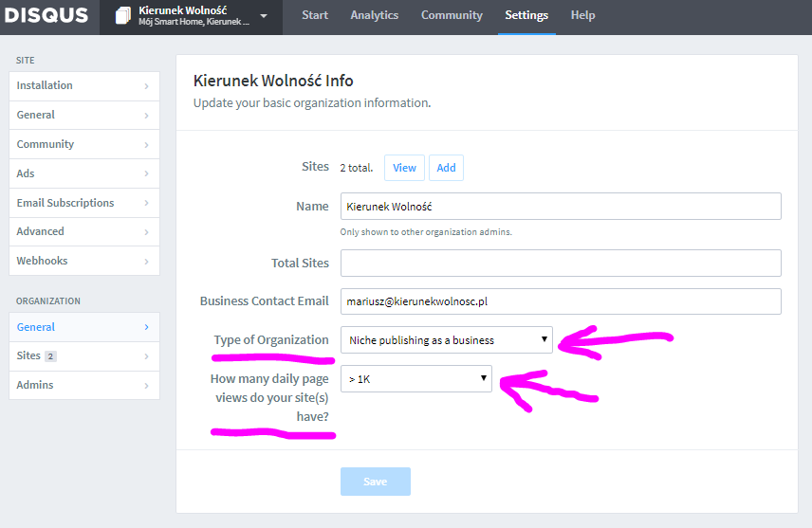The height and width of the screenshot is (528, 812).
Task: Click the site pages icon beside Kierunek Wolność
Action: tap(123, 16)
